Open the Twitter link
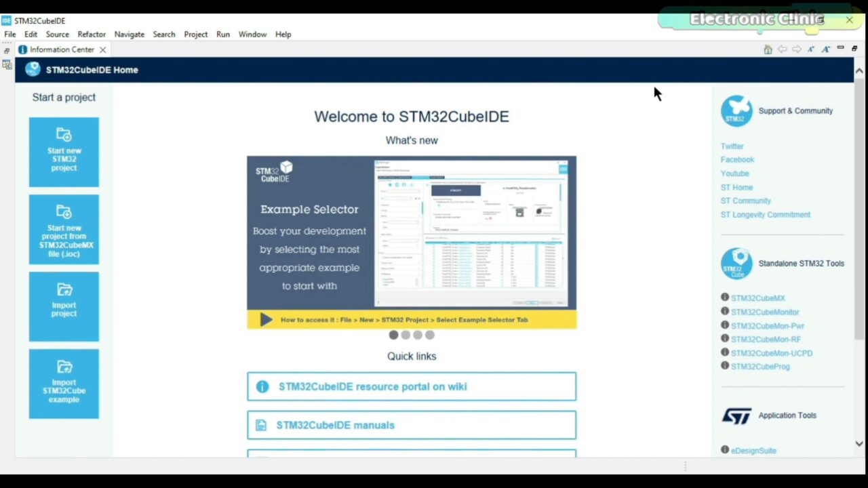The image size is (868, 488). coord(732,146)
